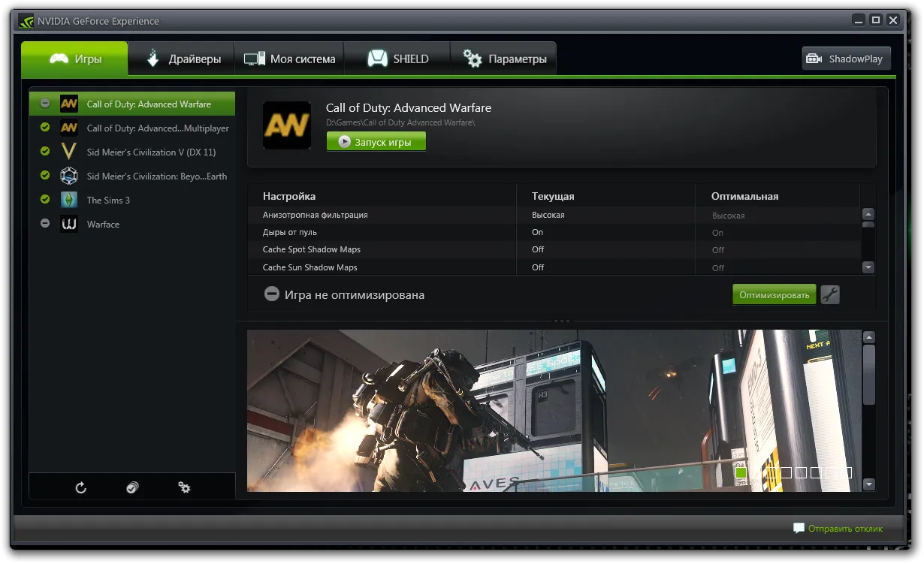
Task: Open the Моя система tab
Action: [x=289, y=59]
